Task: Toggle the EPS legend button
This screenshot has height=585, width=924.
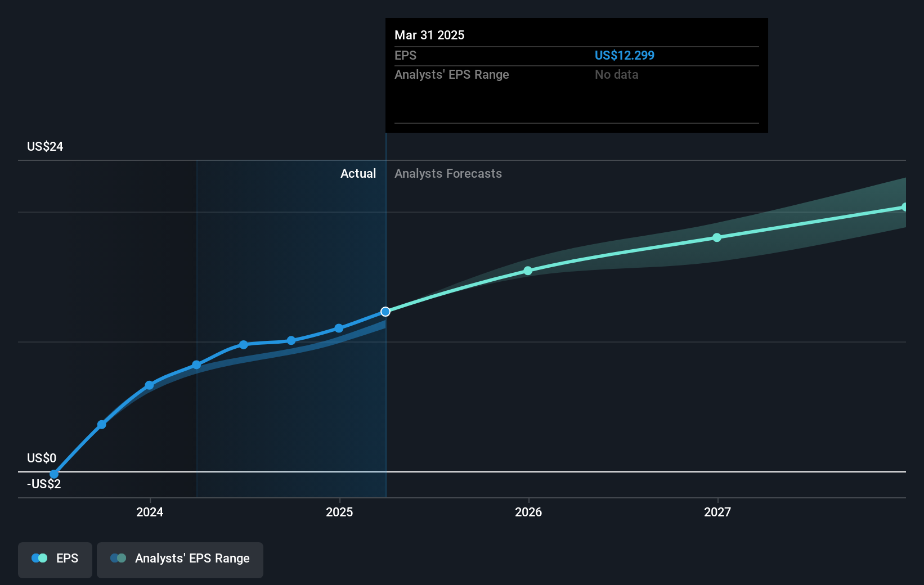Action: tap(55, 560)
